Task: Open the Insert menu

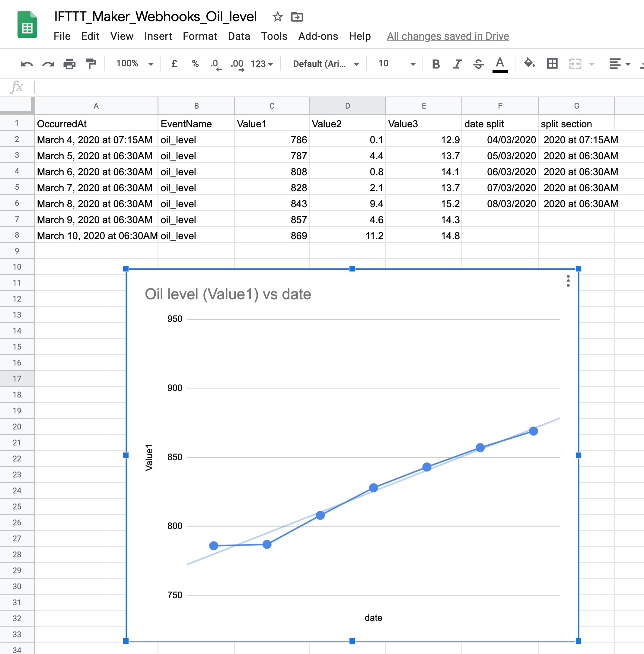Action: [x=158, y=36]
